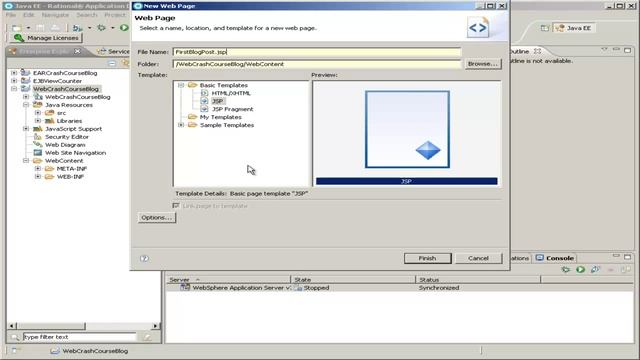Start server in debug mode icon
Image resolution: width=640 pixels, height=360 pixels.
tap(565, 269)
